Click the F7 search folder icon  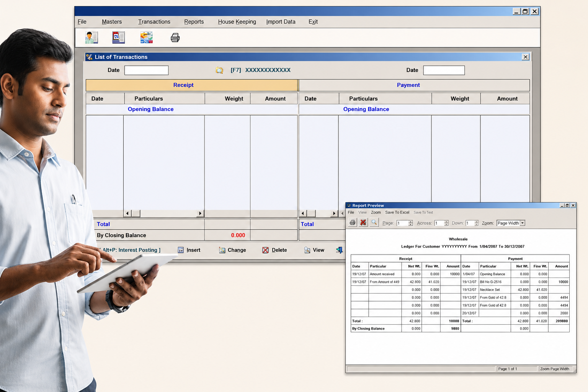(x=219, y=70)
